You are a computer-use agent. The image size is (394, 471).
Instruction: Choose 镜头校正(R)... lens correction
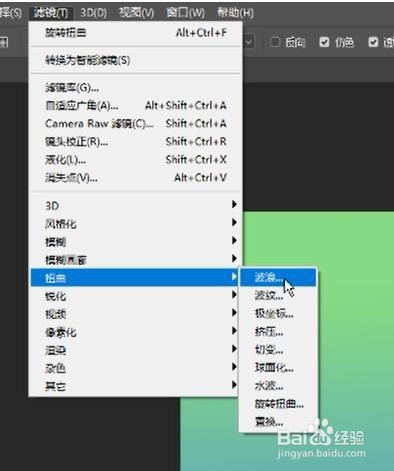(136, 142)
